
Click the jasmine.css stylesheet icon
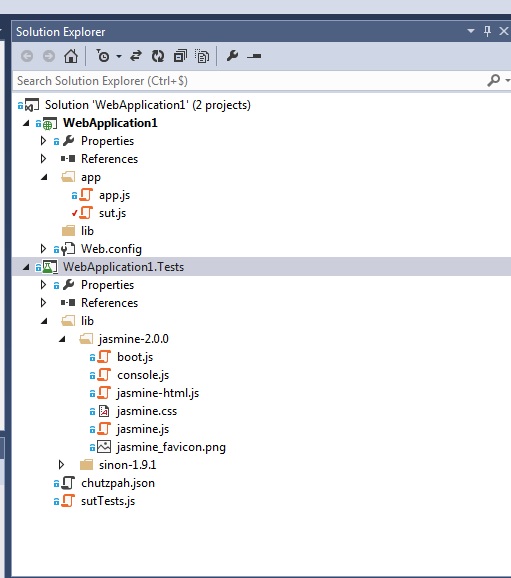tap(104, 411)
